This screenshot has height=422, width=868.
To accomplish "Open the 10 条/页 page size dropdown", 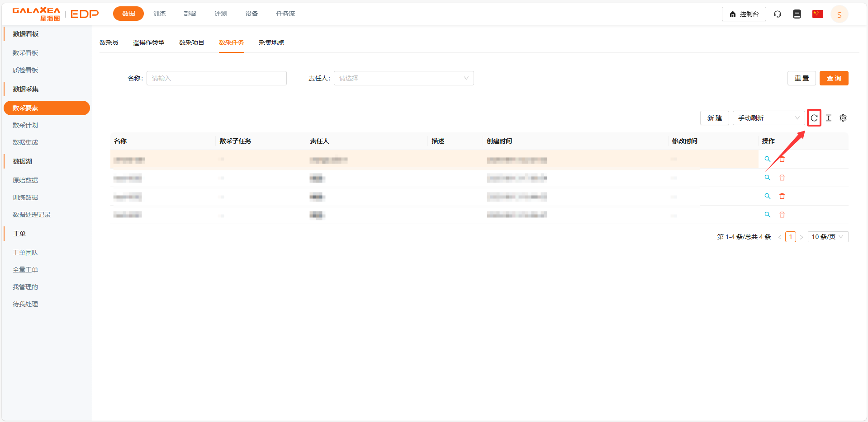I will (827, 237).
